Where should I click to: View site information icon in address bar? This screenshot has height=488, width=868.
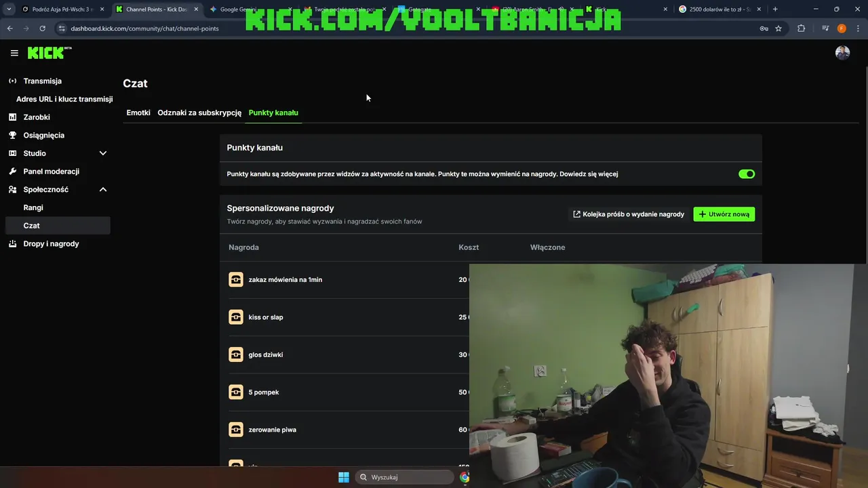pyautogui.click(x=62, y=28)
